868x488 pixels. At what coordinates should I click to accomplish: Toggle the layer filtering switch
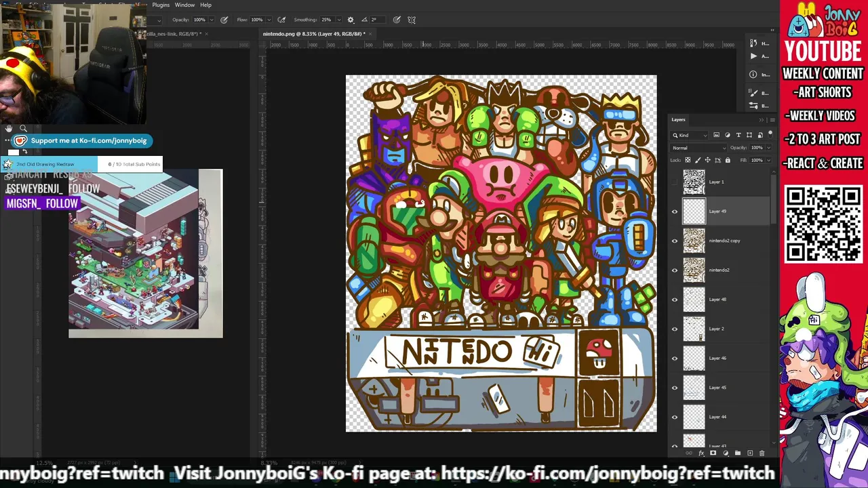(x=769, y=135)
